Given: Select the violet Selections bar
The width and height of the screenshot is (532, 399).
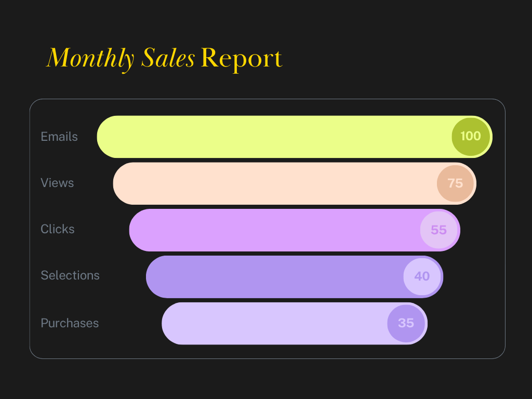Looking at the screenshot, I should [x=270, y=276].
